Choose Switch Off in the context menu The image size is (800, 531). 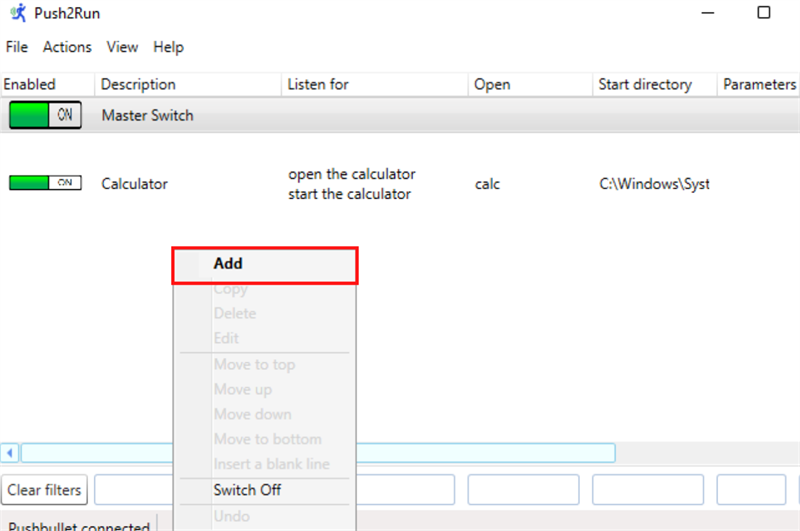265,490
